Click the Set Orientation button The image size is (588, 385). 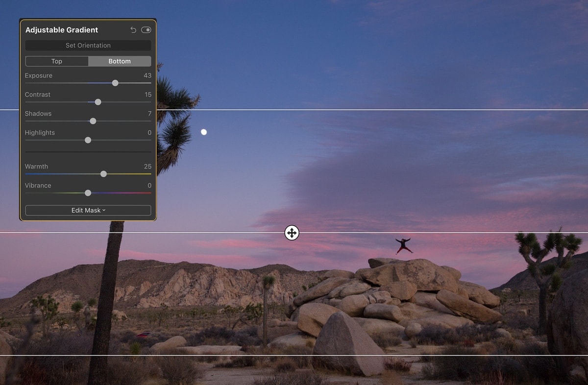[88, 46]
